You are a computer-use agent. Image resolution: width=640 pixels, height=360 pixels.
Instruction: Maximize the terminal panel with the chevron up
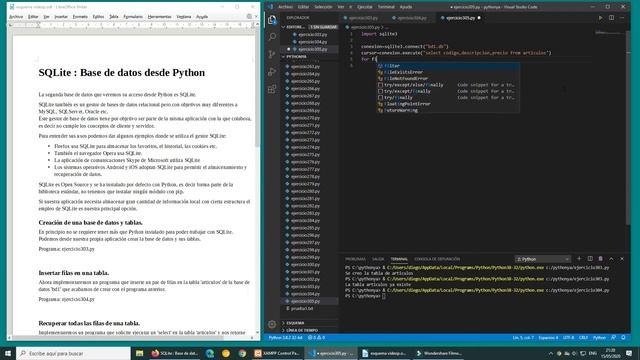(x=611, y=259)
